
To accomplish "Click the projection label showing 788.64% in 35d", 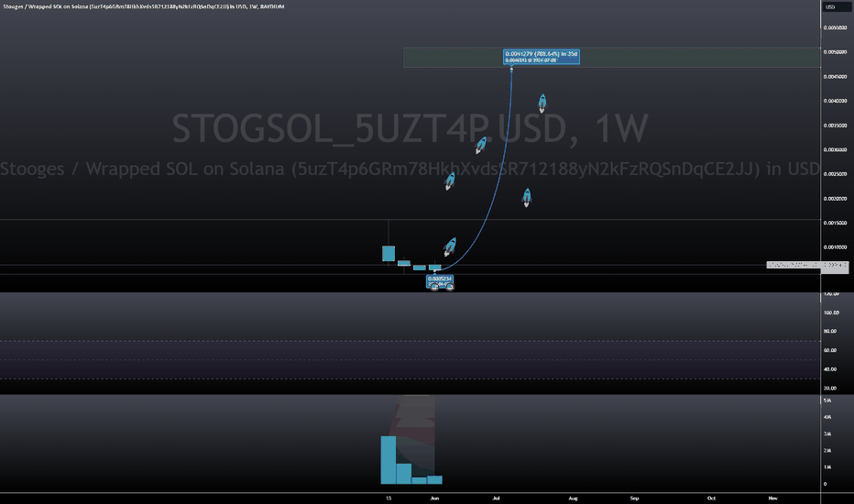I will coord(541,57).
